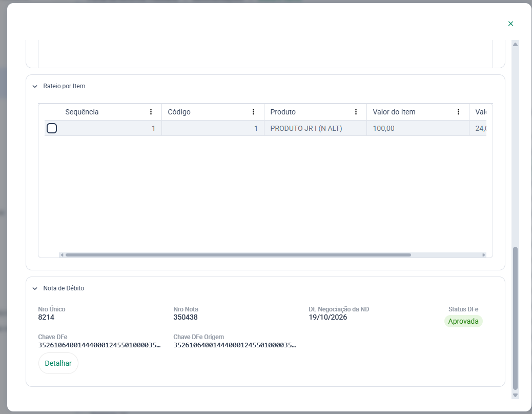
Task: Click the table's horizontal scrollbar thumb
Action: tap(238, 255)
